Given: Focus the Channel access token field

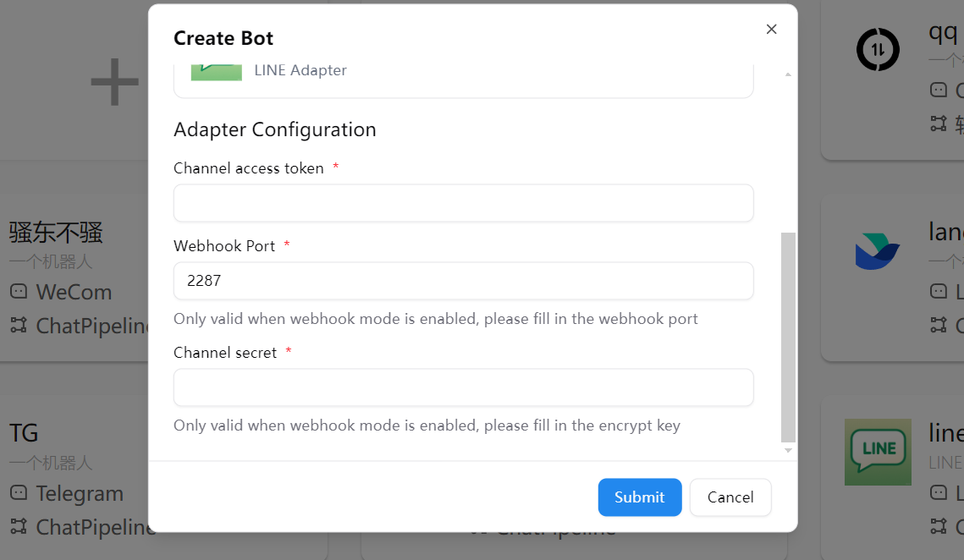Looking at the screenshot, I should click(463, 203).
